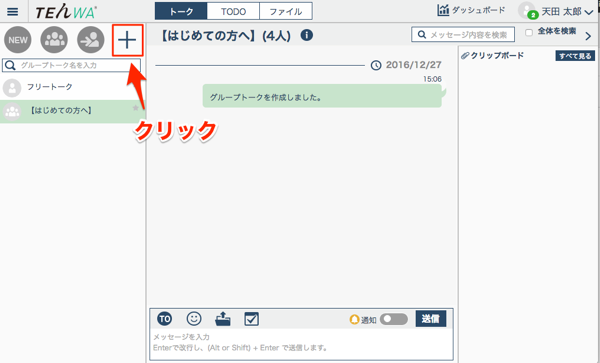Image resolution: width=600 pixels, height=363 pixels.
Task: Click the 送信 send button
Action: (x=431, y=319)
